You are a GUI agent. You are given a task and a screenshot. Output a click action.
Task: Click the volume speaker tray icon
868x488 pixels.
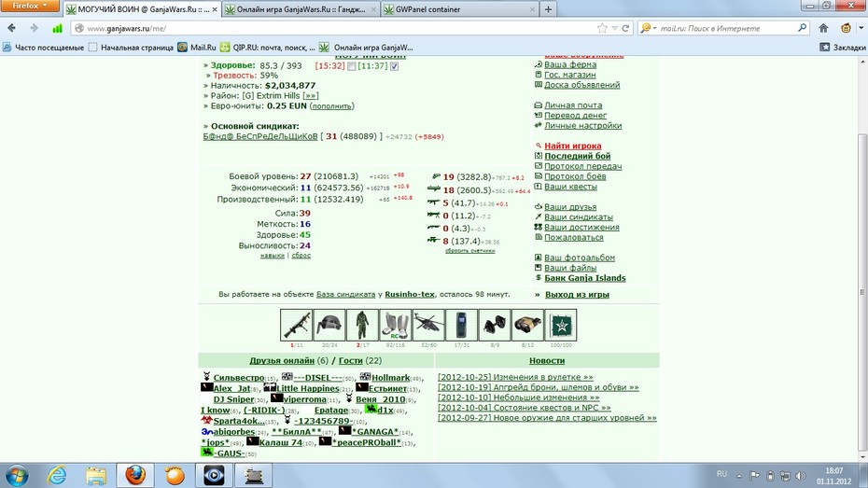tap(800, 475)
